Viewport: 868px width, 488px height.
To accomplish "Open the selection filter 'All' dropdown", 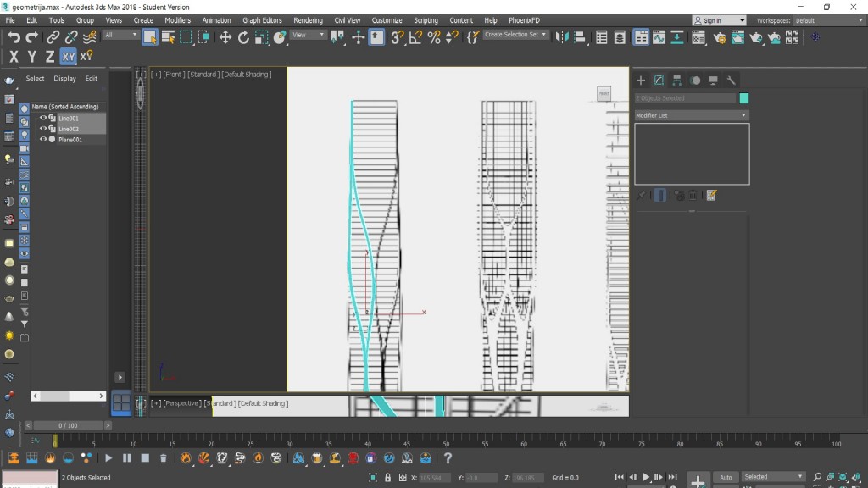I will 120,35.
